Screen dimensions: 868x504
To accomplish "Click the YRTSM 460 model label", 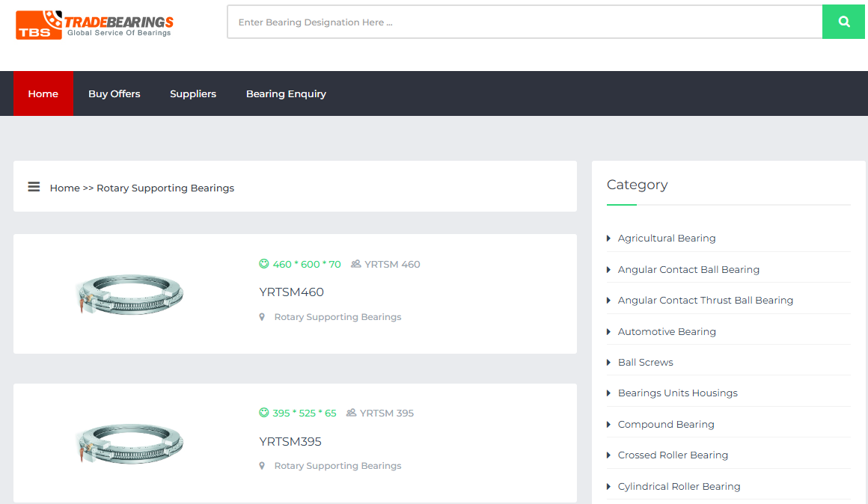I will [392, 265].
